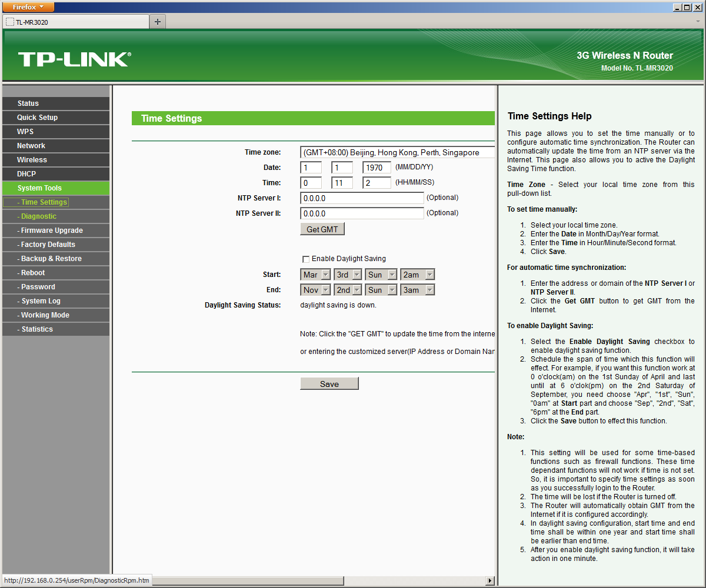Click the '(HH/MM/SS)' format hint

415,182
